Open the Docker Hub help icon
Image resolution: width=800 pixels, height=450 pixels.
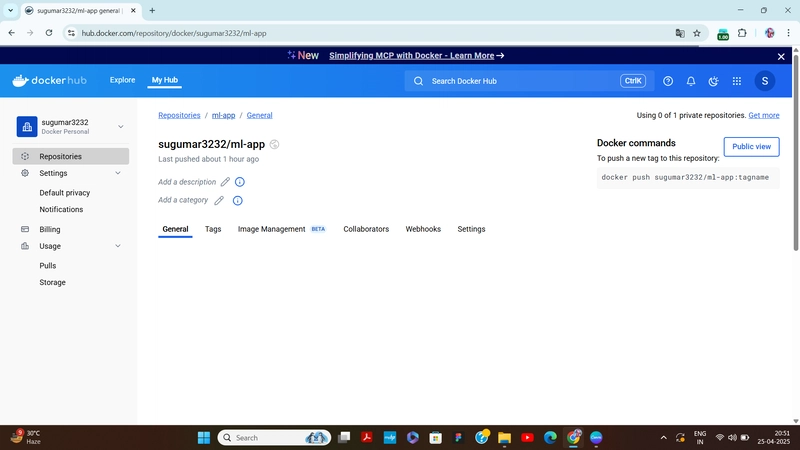tap(668, 81)
